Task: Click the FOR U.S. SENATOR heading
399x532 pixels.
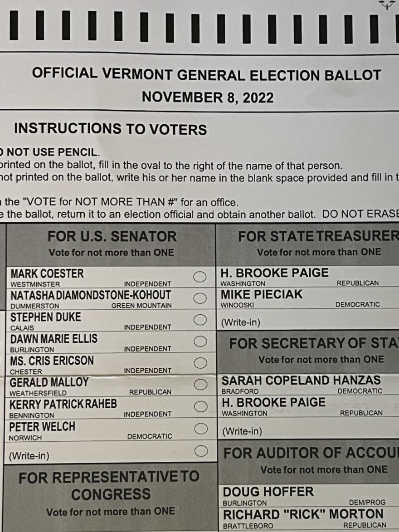Action: 112,236
